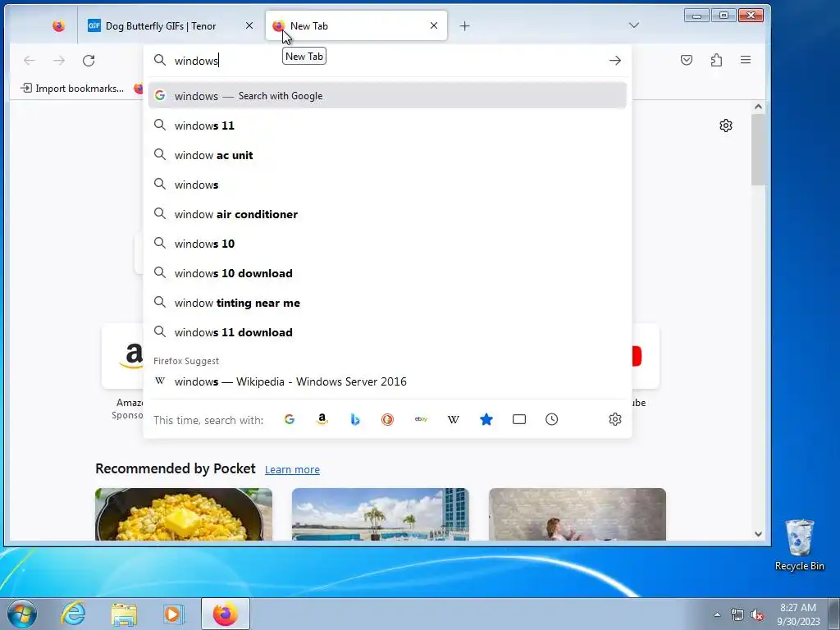
Task: Search in open Tabs icon
Action: (x=519, y=419)
